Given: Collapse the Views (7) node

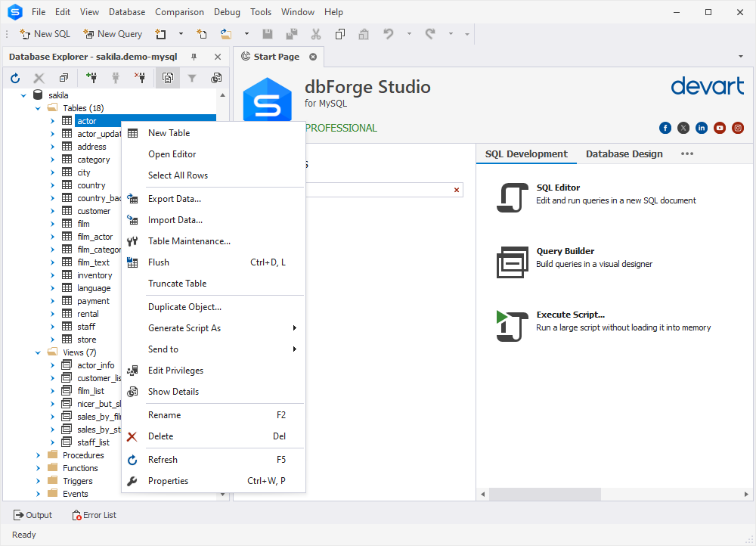Looking at the screenshot, I should tap(39, 352).
